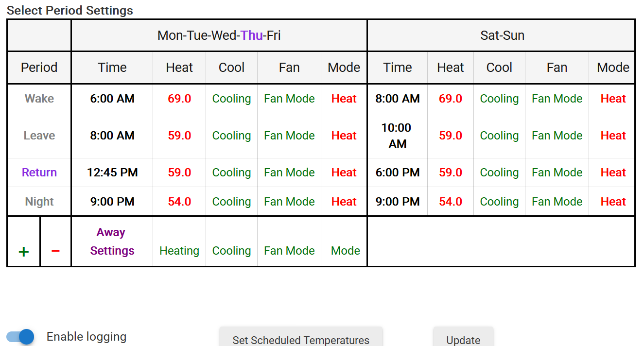Click the weekend Wake Cooling setting
Image resolution: width=644 pixels, height=346 pixels.
pos(499,99)
